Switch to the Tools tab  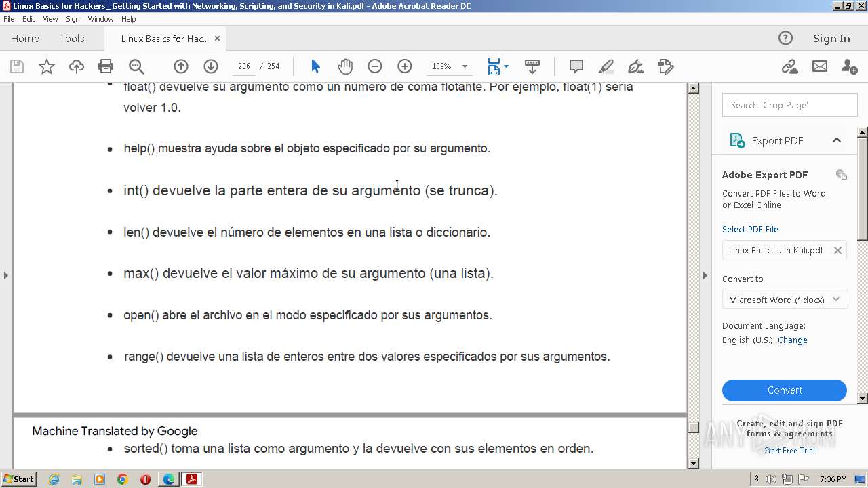click(72, 39)
